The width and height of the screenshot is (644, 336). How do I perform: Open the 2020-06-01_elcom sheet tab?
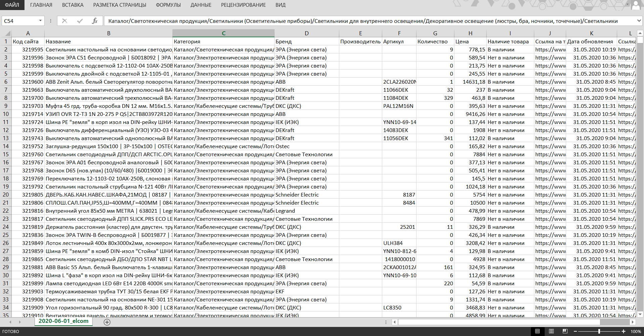coord(63,321)
